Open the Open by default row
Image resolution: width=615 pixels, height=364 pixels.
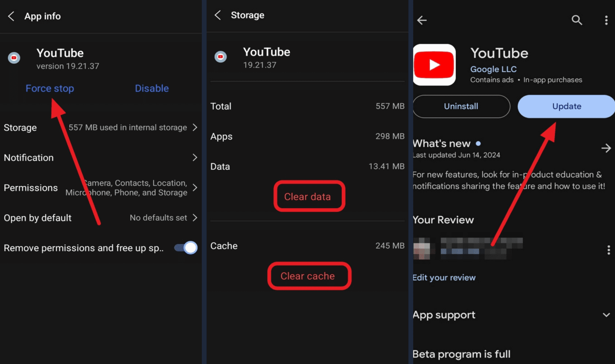pyautogui.click(x=101, y=218)
